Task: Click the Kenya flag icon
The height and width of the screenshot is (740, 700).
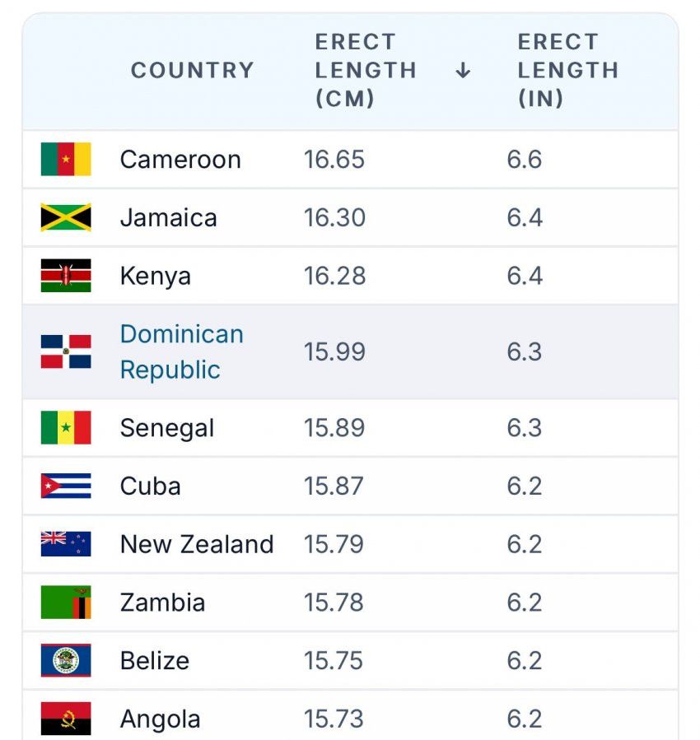Action: click(x=66, y=276)
